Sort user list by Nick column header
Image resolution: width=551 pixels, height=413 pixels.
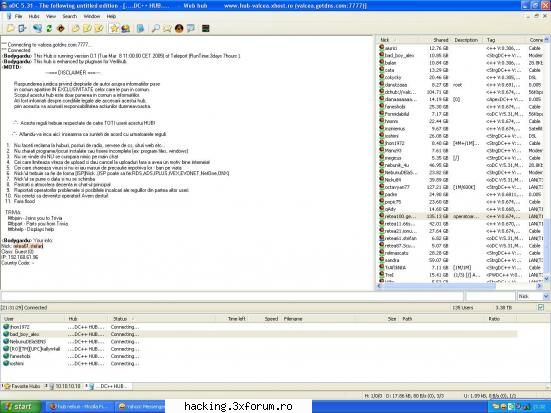click(396, 40)
